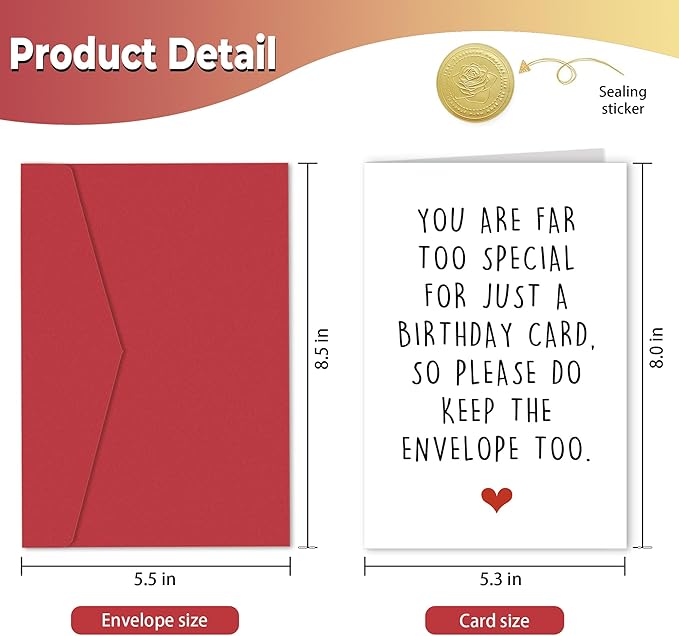Click the SO PLEASE DO text line
The height and width of the screenshot is (636, 679).
pos(496,373)
